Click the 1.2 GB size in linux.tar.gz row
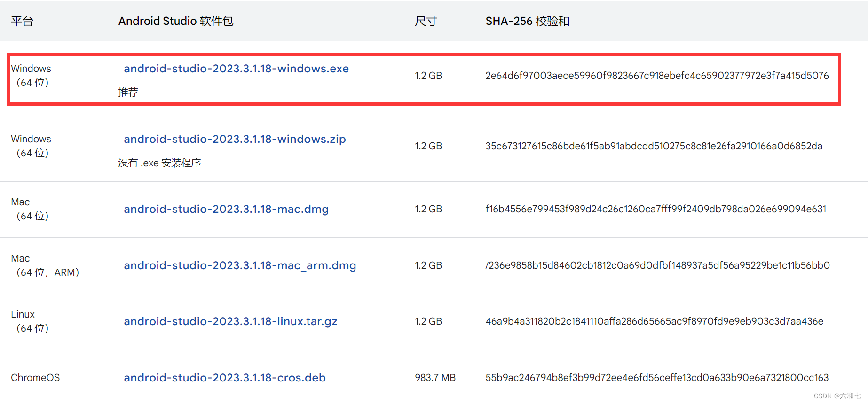 428,321
